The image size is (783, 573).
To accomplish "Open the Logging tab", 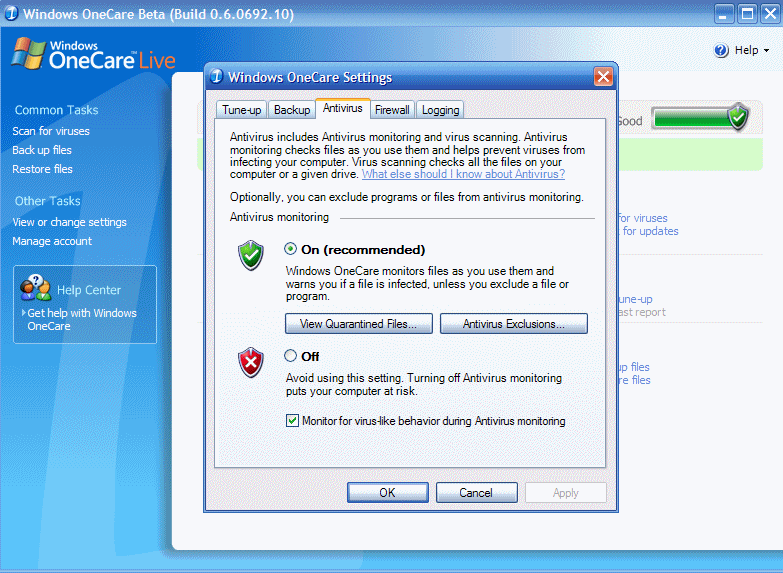I will (440, 110).
